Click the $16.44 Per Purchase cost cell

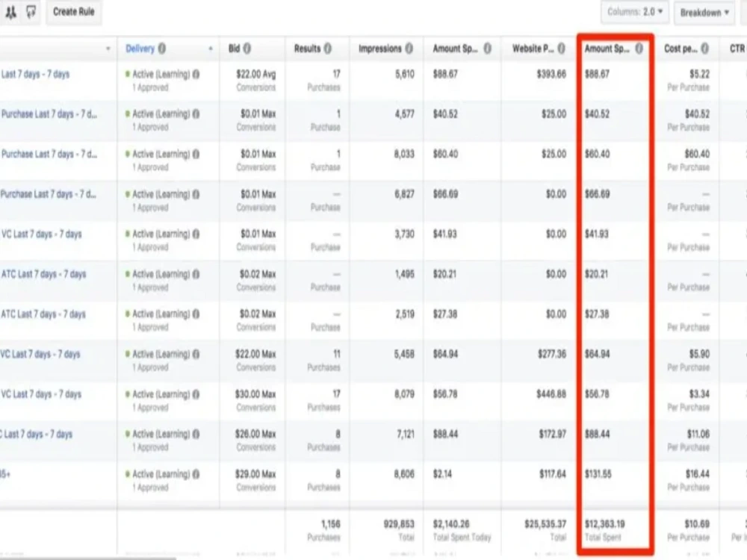click(x=698, y=474)
